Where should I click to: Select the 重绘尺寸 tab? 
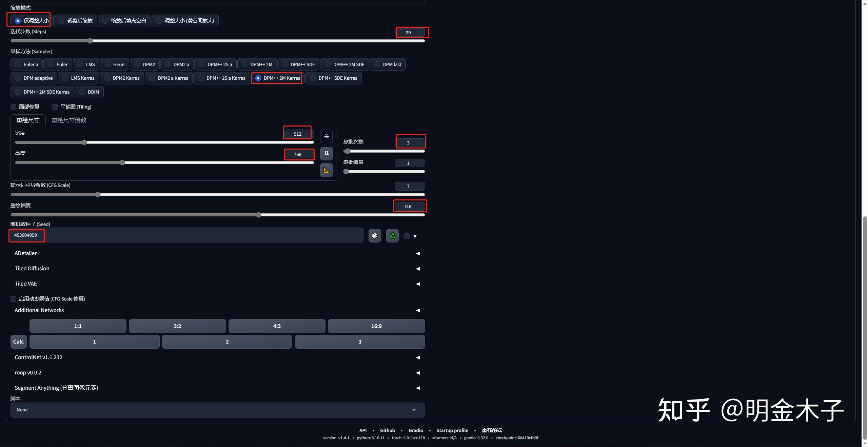pos(28,120)
